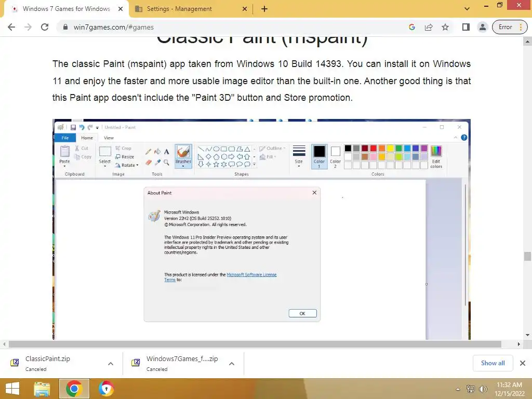This screenshot has height=399, width=532.
Task: Open the Windows Start button
Action: 12,389
